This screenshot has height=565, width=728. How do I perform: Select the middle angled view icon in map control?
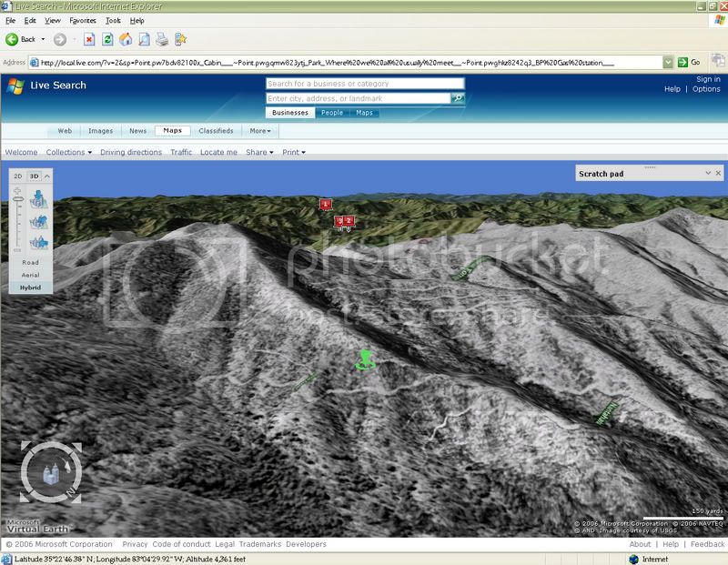[x=38, y=222]
